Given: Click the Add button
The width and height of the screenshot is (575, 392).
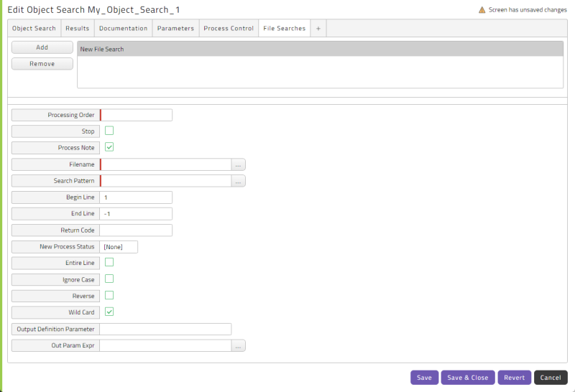Looking at the screenshot, I should click(42, 47).
